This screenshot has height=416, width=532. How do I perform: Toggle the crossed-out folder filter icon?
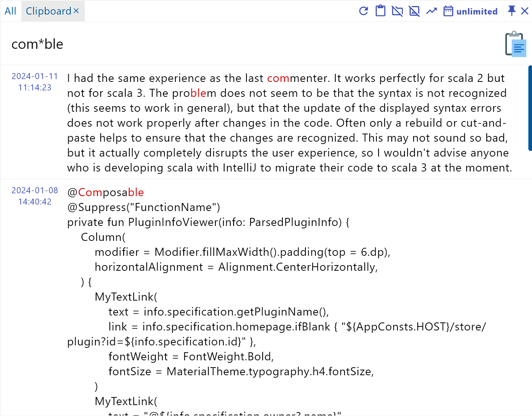click(397, 11)
